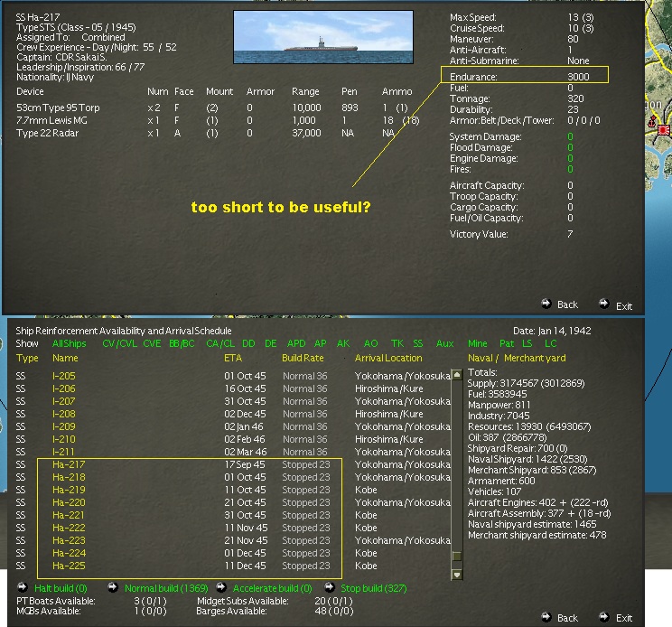Screen dimensions: 672x627
Task: Open submarine I-209 in the list
Action: pos(64,426)
